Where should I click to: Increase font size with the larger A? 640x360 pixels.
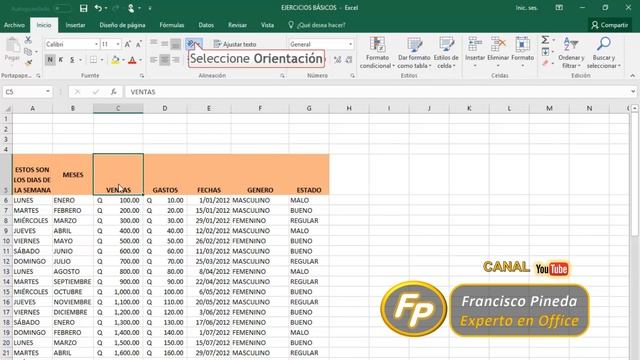(x=127, y=44)
